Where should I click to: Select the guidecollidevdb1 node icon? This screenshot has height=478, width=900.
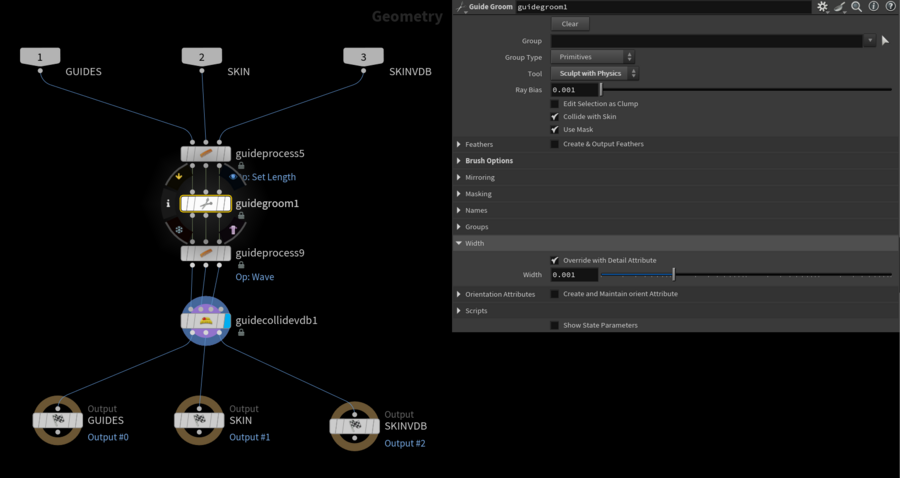coord(205,321)
